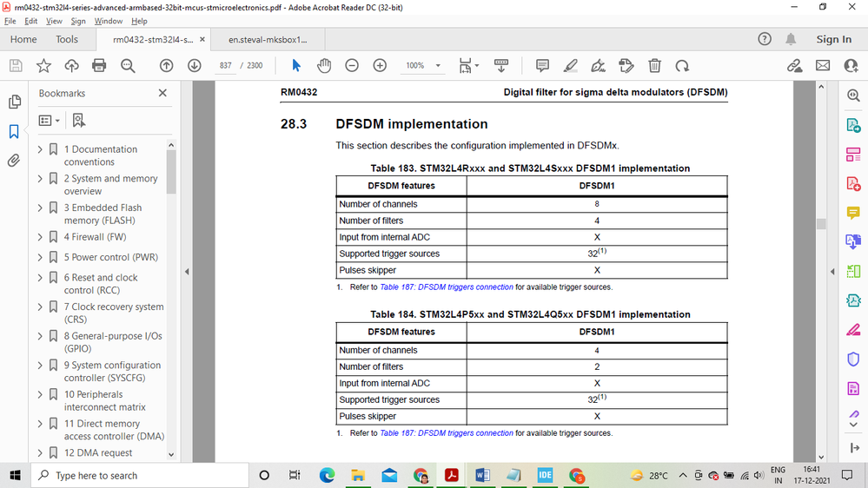
Task: Open 11 Direct memory access controller bookmark
Action: pos(114,430)
